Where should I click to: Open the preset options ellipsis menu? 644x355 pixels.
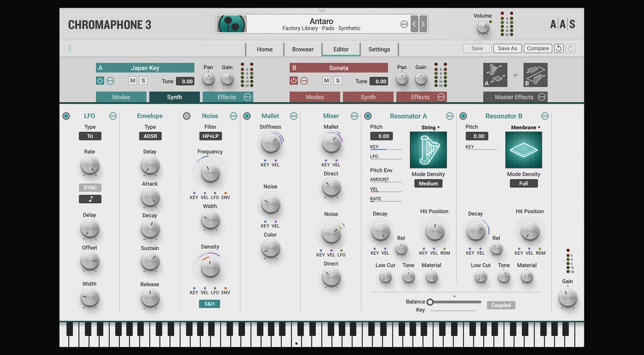click(x=404, y=24)
